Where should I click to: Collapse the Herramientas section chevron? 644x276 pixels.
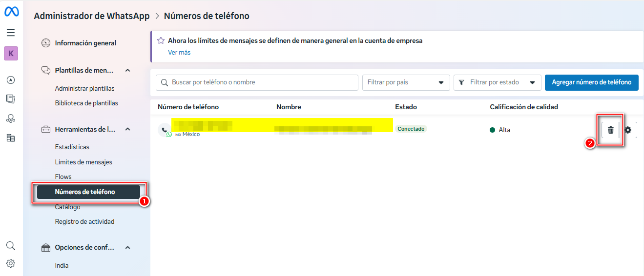(x=128, y=129)
